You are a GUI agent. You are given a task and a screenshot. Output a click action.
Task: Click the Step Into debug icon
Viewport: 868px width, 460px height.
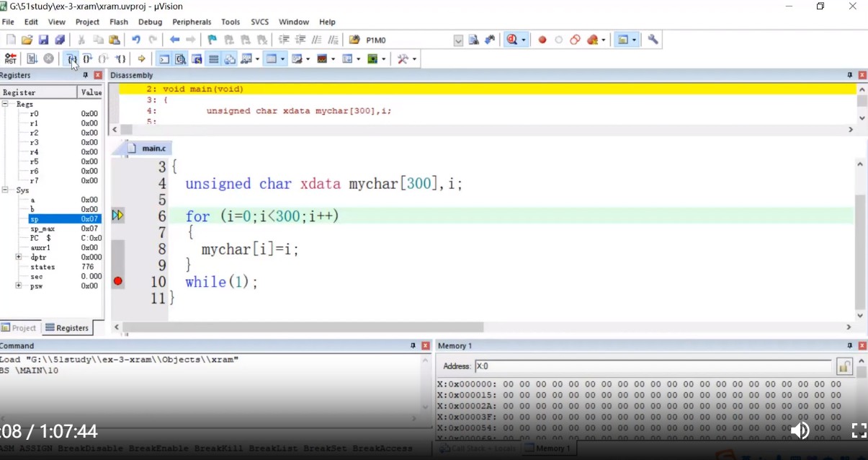[x=71, y=59]
